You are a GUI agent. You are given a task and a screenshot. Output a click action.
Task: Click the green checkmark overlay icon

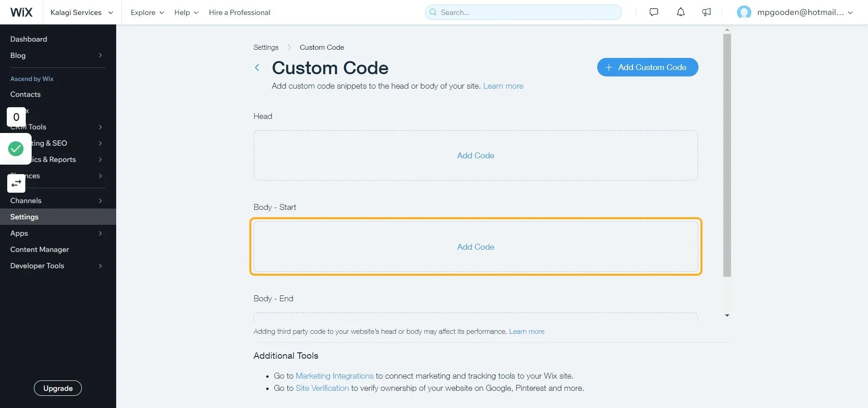(x=16, y=148)
